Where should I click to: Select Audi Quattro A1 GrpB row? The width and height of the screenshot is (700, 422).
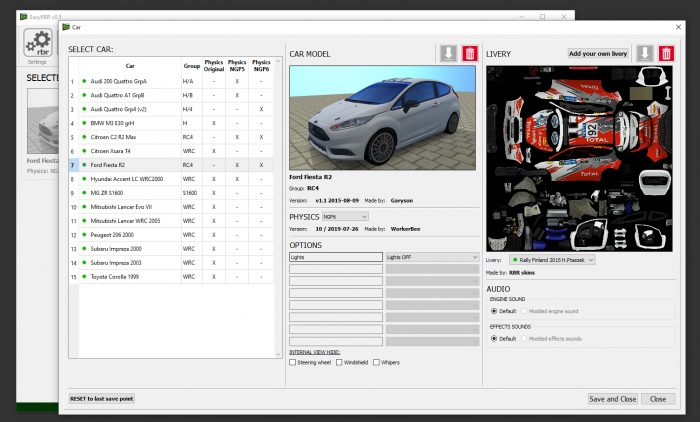tap(171, 96)
